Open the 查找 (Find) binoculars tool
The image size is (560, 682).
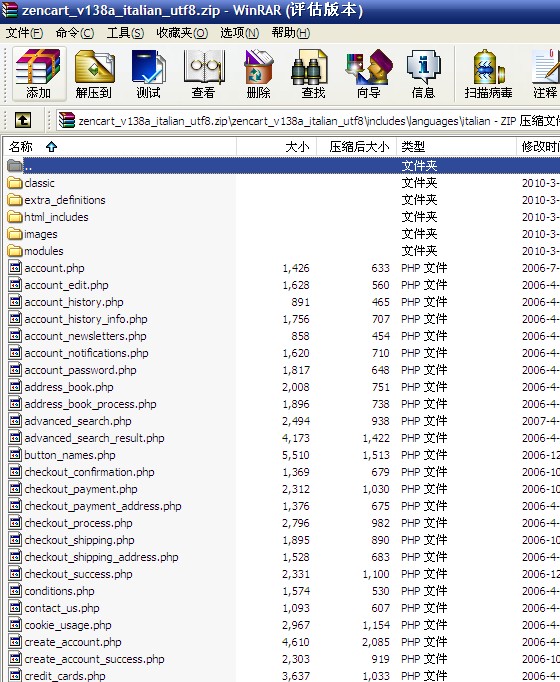(x=313, y=74)
